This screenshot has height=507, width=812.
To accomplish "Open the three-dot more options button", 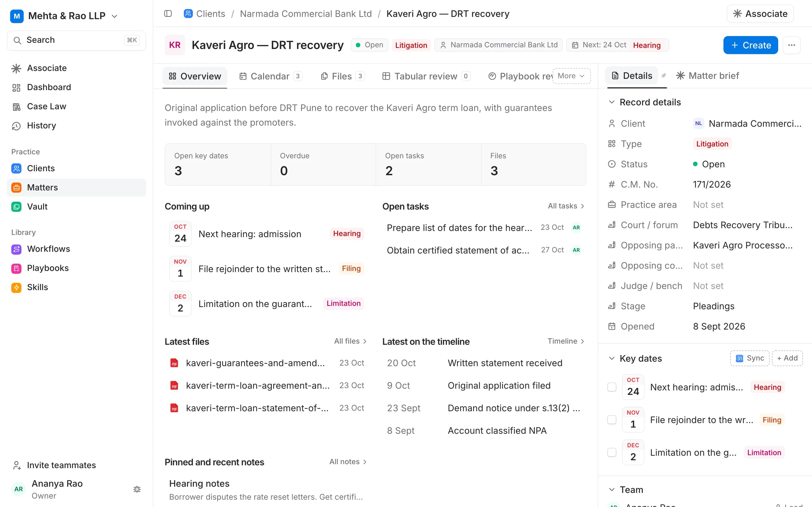I will (791, 45).
